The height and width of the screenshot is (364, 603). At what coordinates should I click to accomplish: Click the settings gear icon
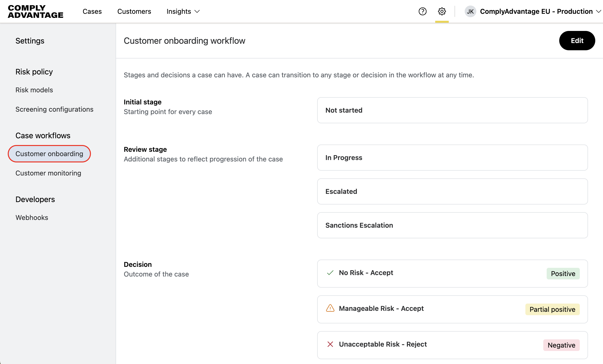[442, 11]
